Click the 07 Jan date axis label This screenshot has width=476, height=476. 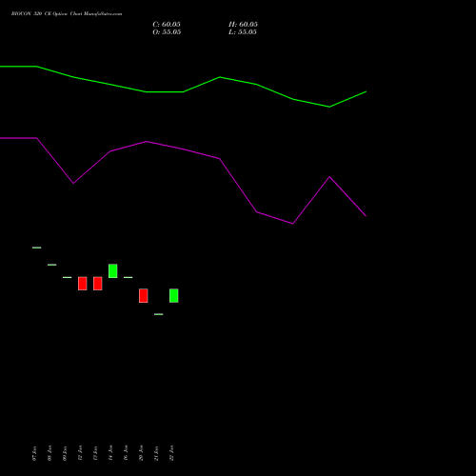coord(34,453)
